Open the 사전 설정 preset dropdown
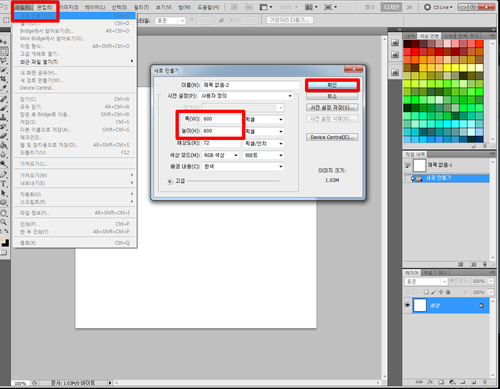This screenshot has height=389, width=500. click(246, 96)
